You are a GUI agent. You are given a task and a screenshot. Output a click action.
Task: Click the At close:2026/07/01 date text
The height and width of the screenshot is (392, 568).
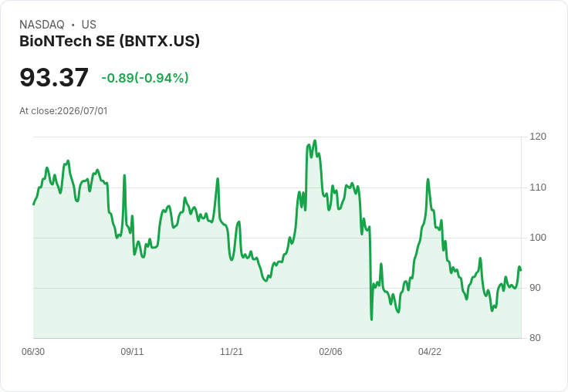[x=63, y=111]
